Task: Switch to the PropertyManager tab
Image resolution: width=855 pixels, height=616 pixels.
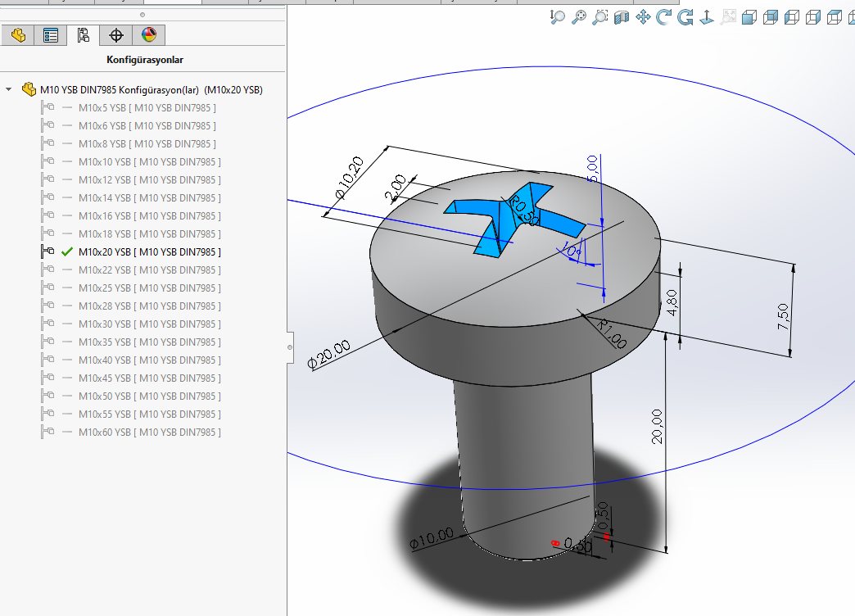Action: pos(51,35)
